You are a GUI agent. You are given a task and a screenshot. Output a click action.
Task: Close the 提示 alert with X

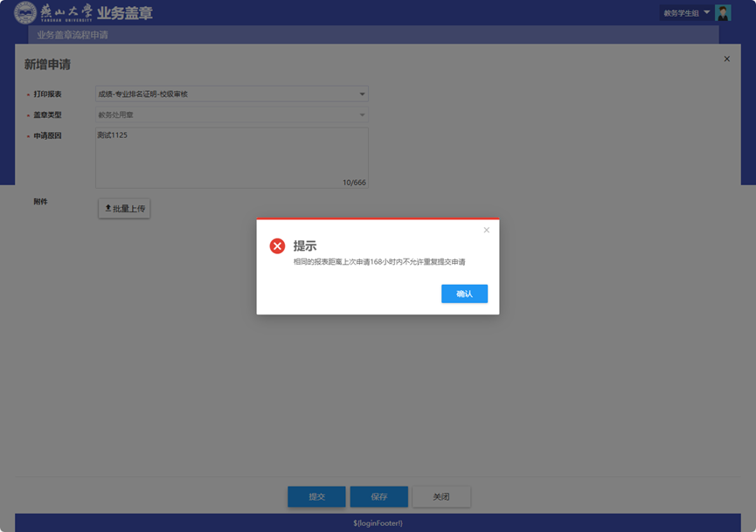click(x=487, y=231)
